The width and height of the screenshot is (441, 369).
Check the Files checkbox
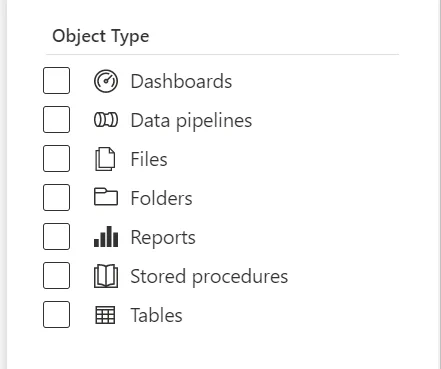click(x=56, y=159)
